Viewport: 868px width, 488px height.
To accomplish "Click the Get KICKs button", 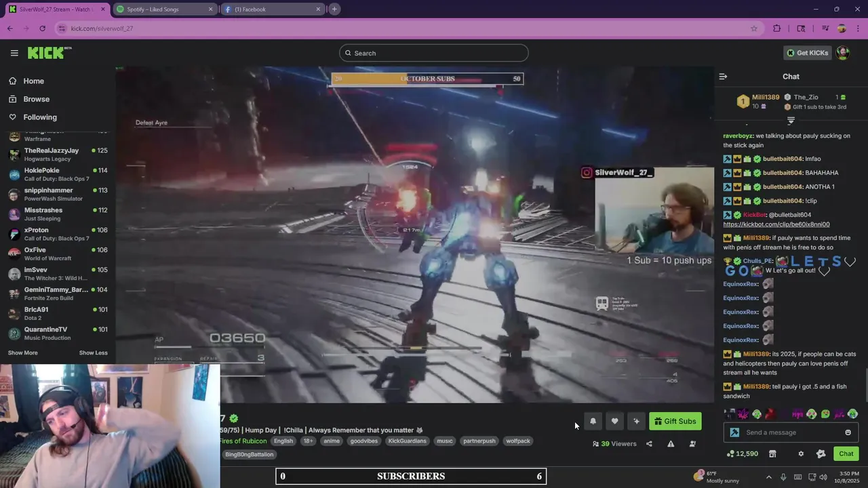I will (x=807, y=53).
